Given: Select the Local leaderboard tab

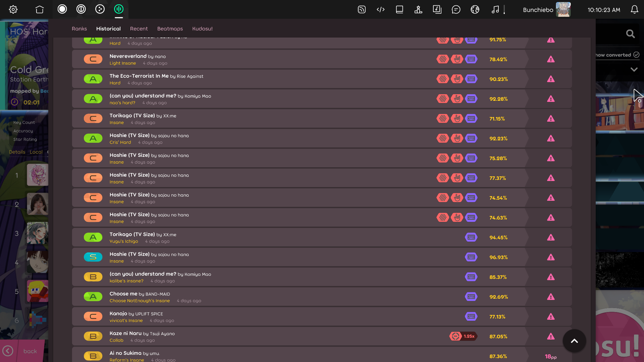Looking at the screenshot, I should 36,152.
